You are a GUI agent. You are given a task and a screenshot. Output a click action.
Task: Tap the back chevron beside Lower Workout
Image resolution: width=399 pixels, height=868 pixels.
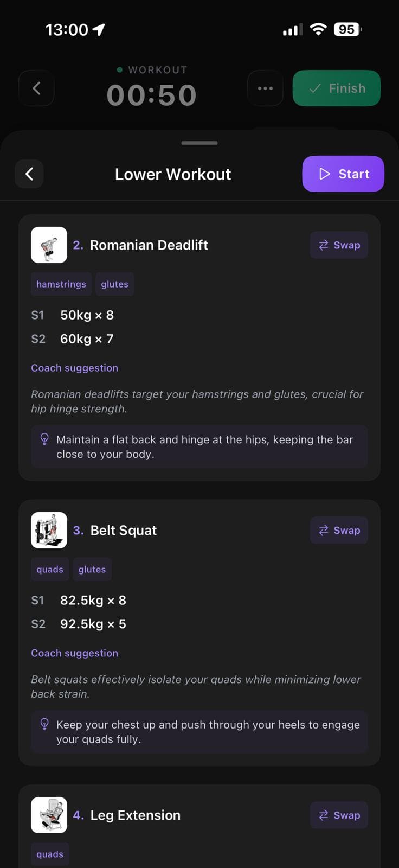pyautogui.click(x=29, y=174)
